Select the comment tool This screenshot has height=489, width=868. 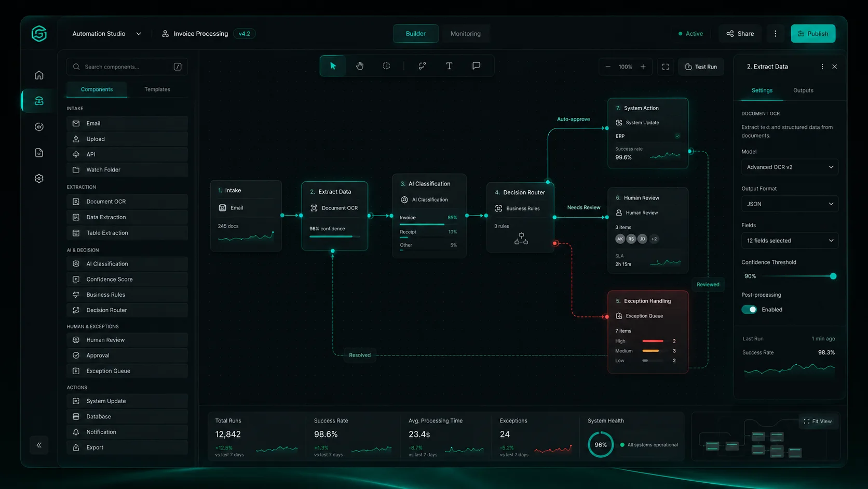pos(476,66)
